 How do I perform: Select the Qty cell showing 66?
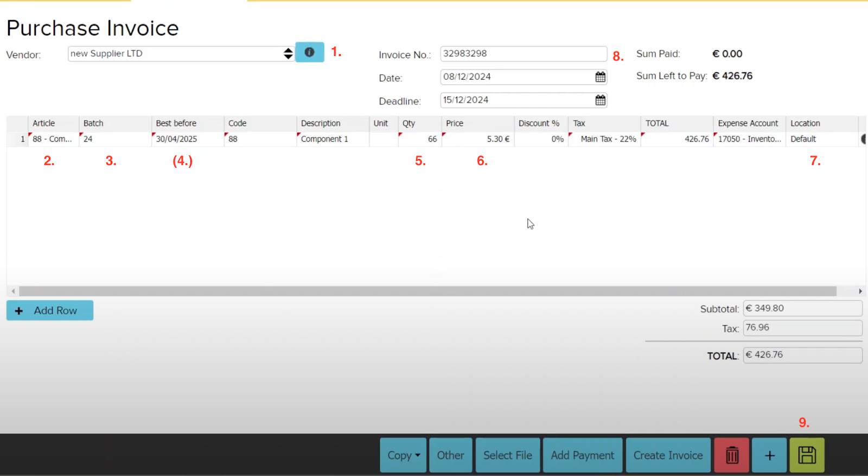pos(420,139)
